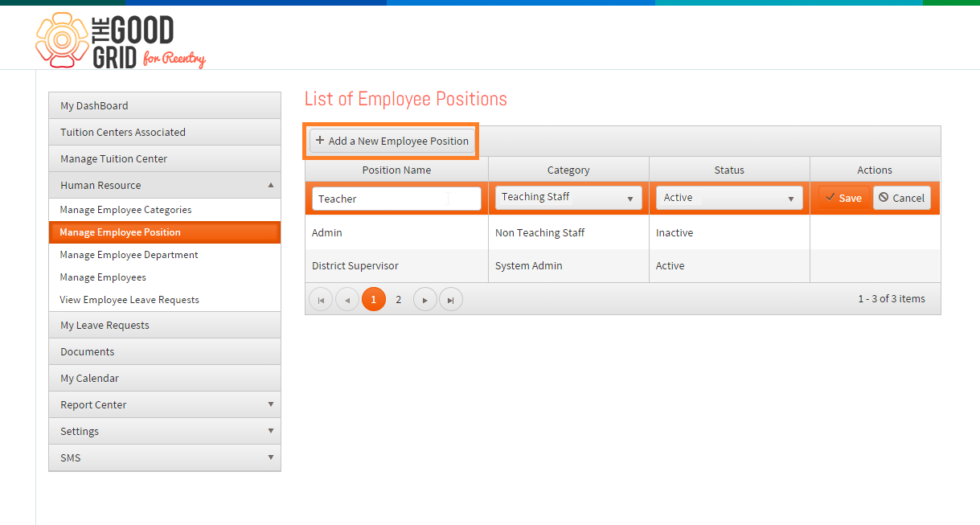
Task: Select page 1 in pager
Action: [x=374, y=299]
